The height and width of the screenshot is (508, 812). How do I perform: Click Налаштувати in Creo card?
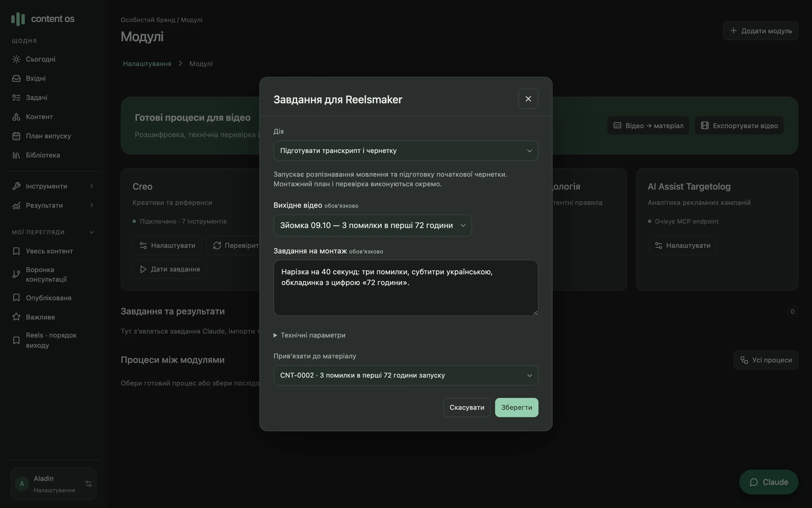point(167,245)
